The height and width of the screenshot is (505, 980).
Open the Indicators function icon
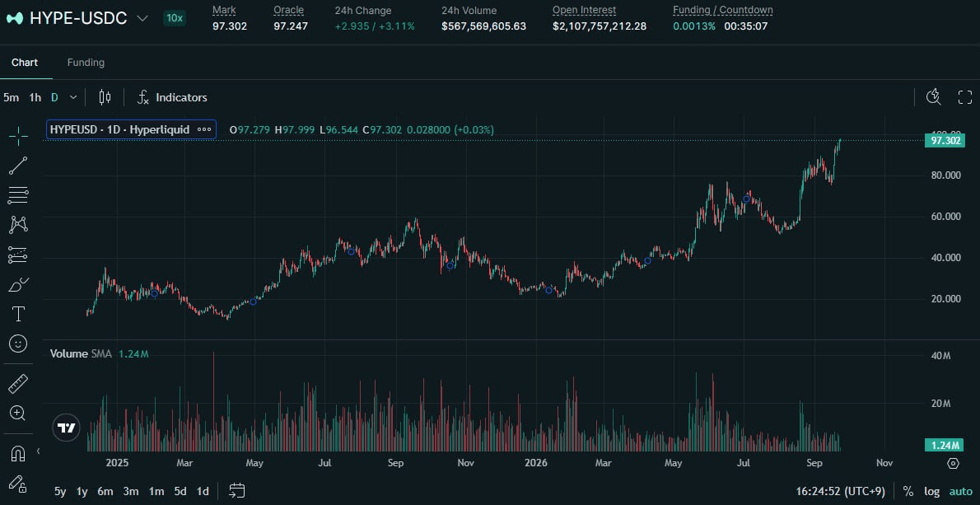point(143,97)
